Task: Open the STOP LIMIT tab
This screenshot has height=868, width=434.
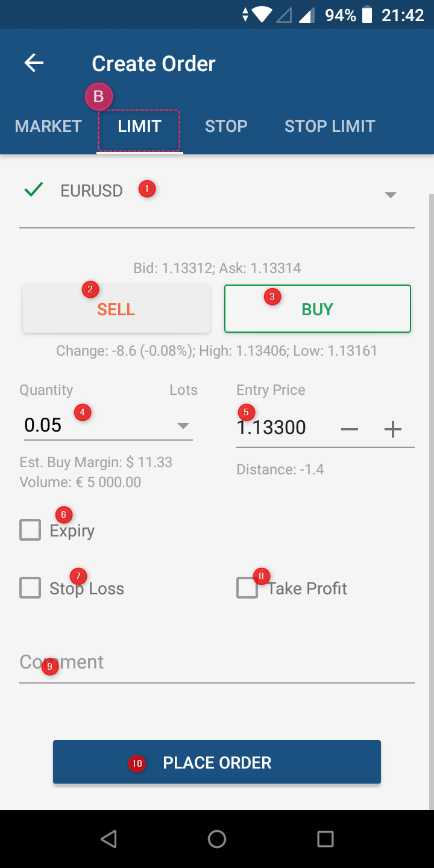Action: click(x=330, y=126)
